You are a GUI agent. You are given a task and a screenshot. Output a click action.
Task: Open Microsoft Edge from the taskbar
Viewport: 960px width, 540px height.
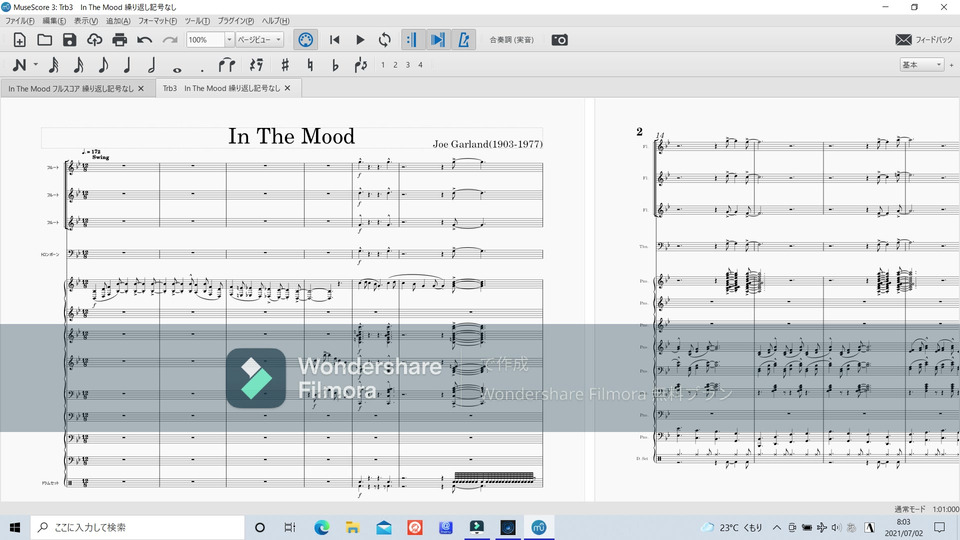coord(321,527)
